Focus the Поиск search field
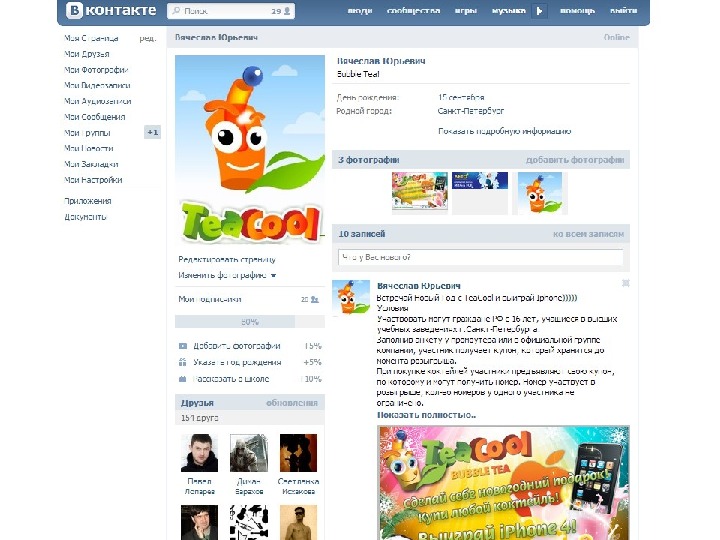Screen dimensions: 720x540 231,11
